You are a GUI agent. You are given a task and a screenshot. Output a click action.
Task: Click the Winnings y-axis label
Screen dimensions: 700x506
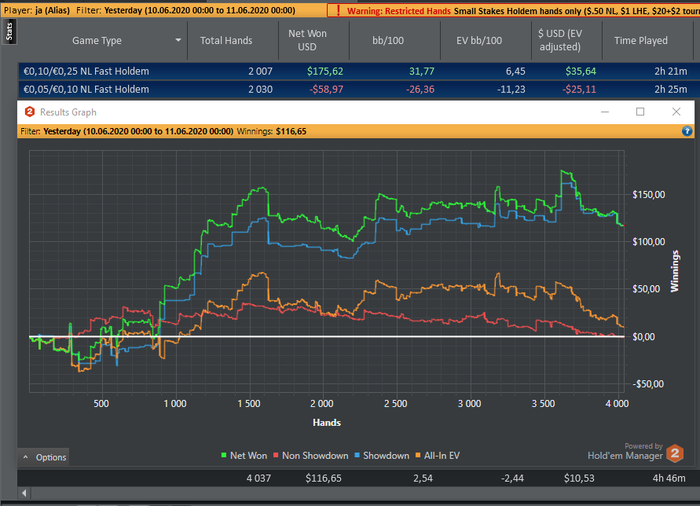675,272
